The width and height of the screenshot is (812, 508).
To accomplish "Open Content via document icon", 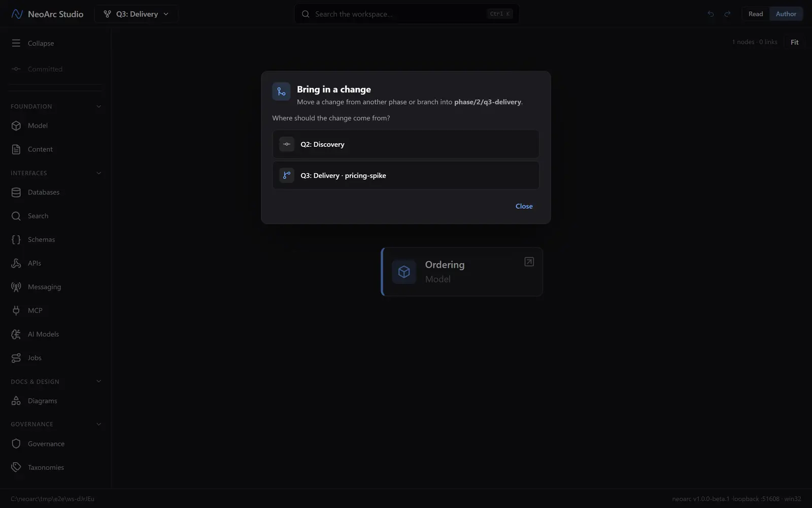I will [x=16, y=149].
